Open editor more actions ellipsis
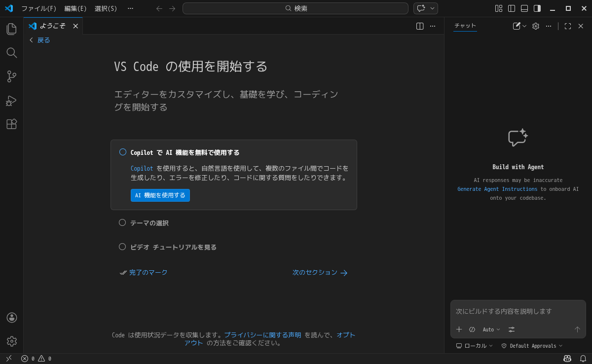The height and width of the screenshot is (364, 592). (x=433, y=26)
